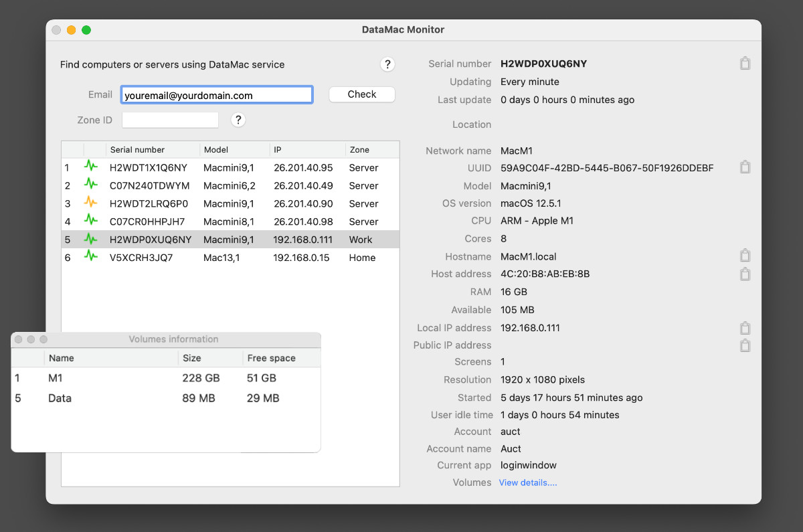Click the Check button
Image resolution: width=803 pixels, height=532 pixels.
point(362,94)
